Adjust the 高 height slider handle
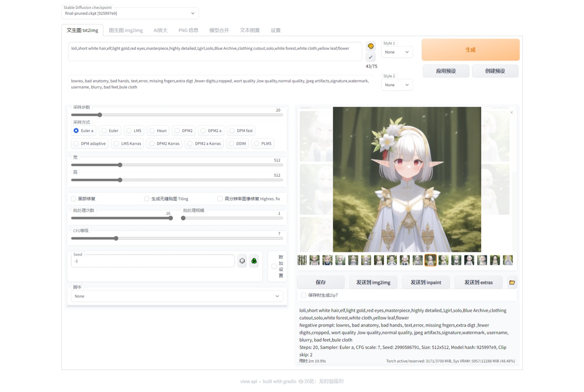Screen dimensions: 584x392 coord(120,180)
